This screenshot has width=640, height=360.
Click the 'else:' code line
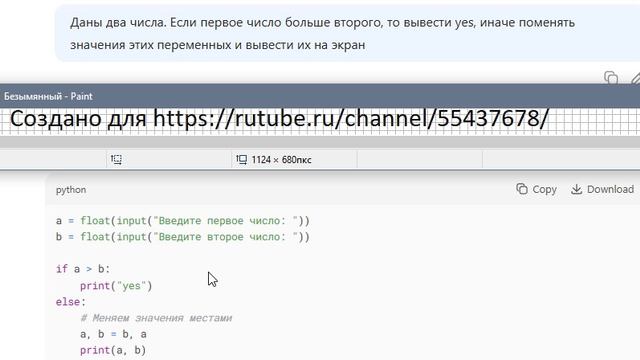coord(71,302)
